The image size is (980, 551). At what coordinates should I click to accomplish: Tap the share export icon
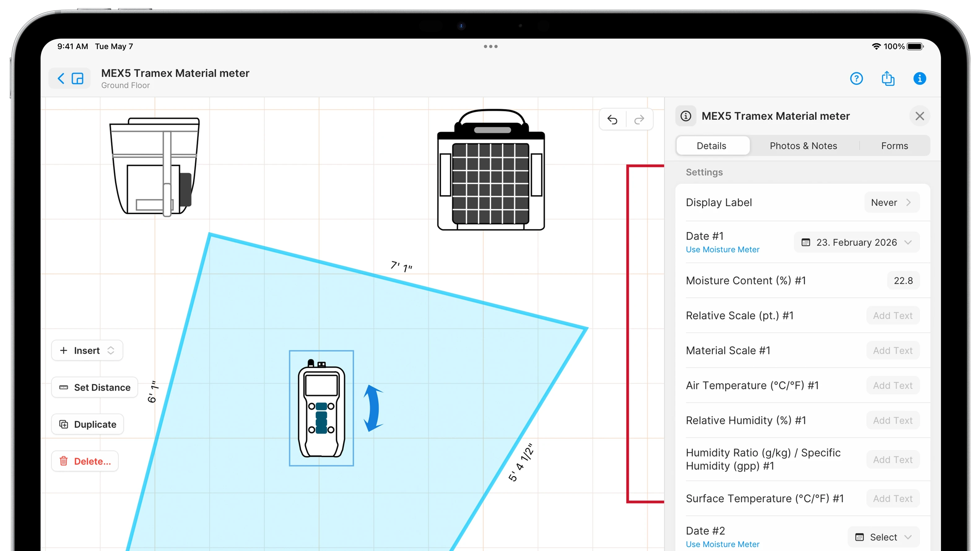(x=887, y=79)
